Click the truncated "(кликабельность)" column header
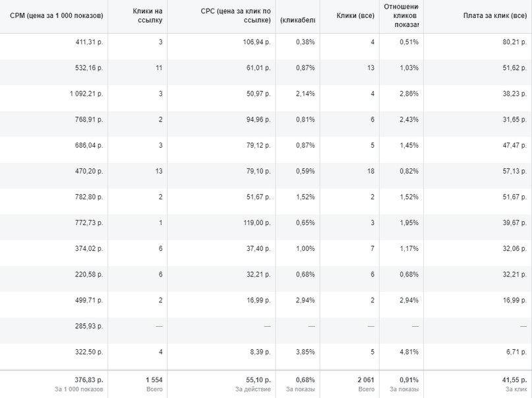Screen dimensions: 532x398 pos(298,20)
